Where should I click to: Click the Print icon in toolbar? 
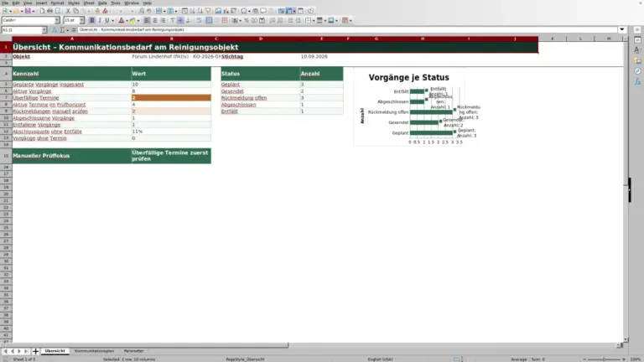point(49,11)
